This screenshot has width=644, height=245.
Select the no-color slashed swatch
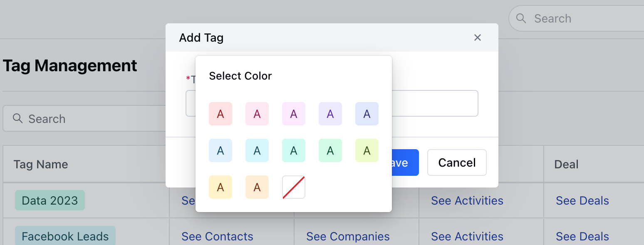[x=294, y=187]
